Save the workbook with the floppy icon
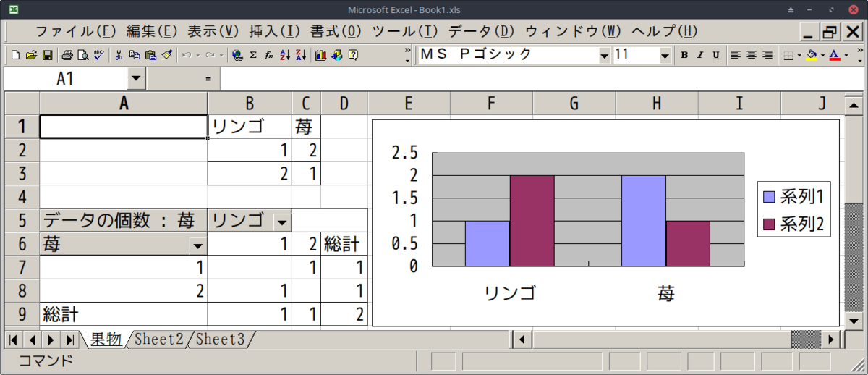Screen dimensions: 868x375 coord(47,55)
